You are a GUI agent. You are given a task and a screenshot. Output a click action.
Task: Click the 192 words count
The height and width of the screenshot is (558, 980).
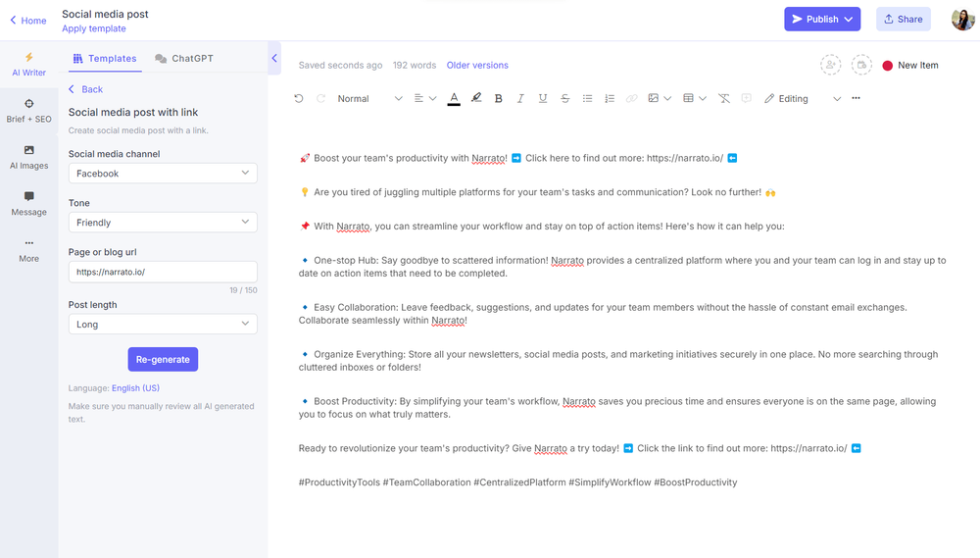(x=414, y=65)
